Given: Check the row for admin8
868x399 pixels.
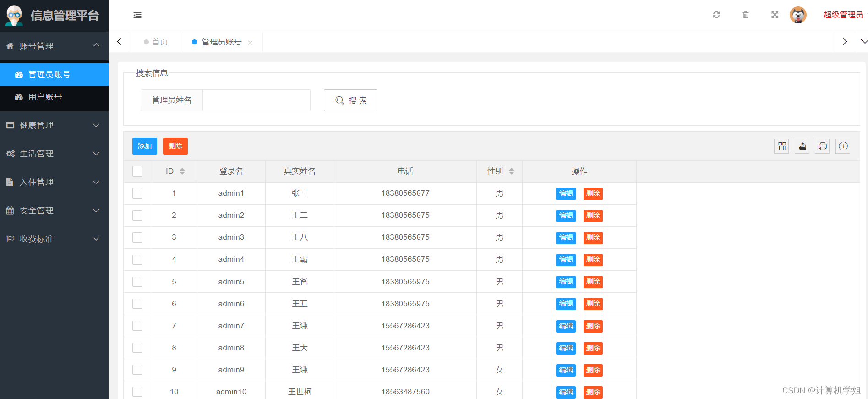Looking at the screenshot, I should pyautogui.click(x=137, y=348).
